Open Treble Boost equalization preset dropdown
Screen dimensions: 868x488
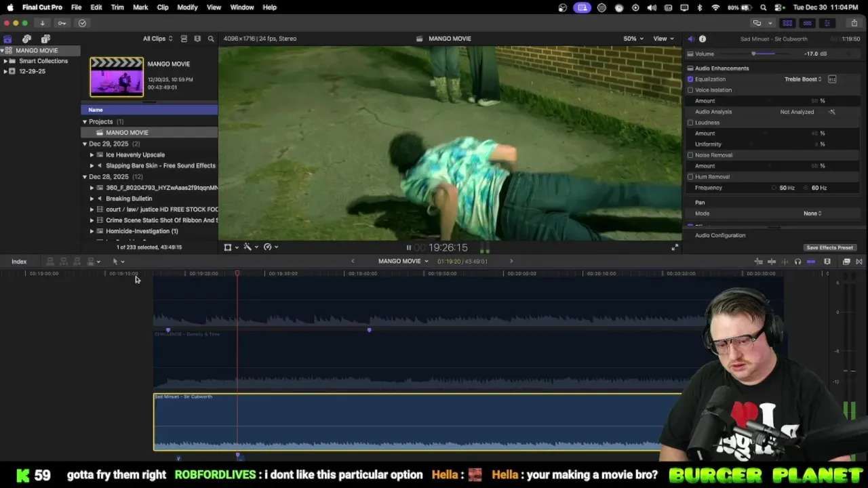[x=803, y=79]
